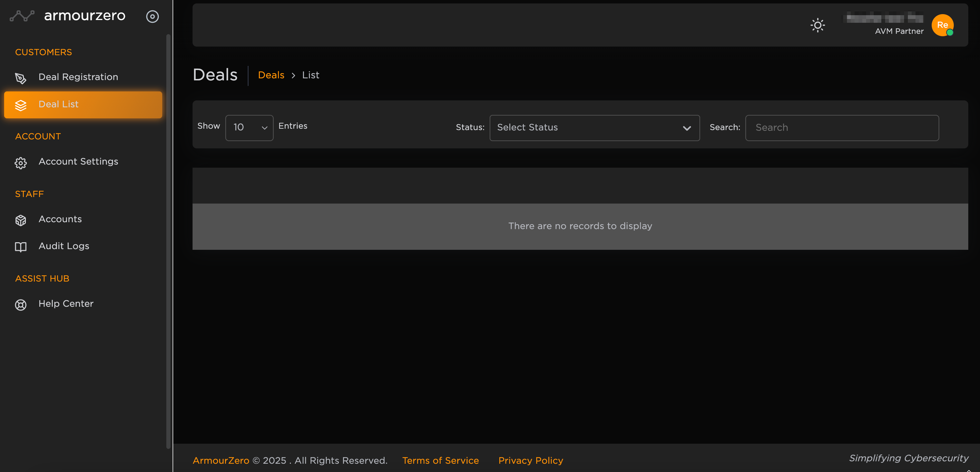The image size is (980, 472).
Task: Click the Account Settings gear icon
Action: tap(21, 163)
